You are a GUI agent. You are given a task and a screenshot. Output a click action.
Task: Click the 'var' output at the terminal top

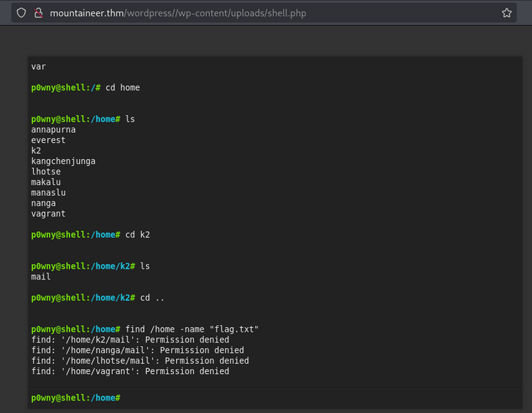pos(38,67)
